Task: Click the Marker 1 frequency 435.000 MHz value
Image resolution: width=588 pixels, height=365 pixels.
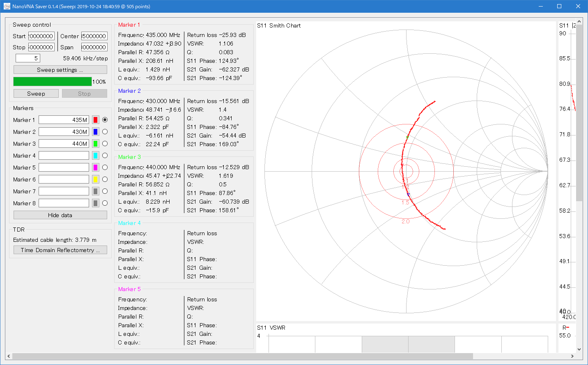Action: [x=163, y=35]
